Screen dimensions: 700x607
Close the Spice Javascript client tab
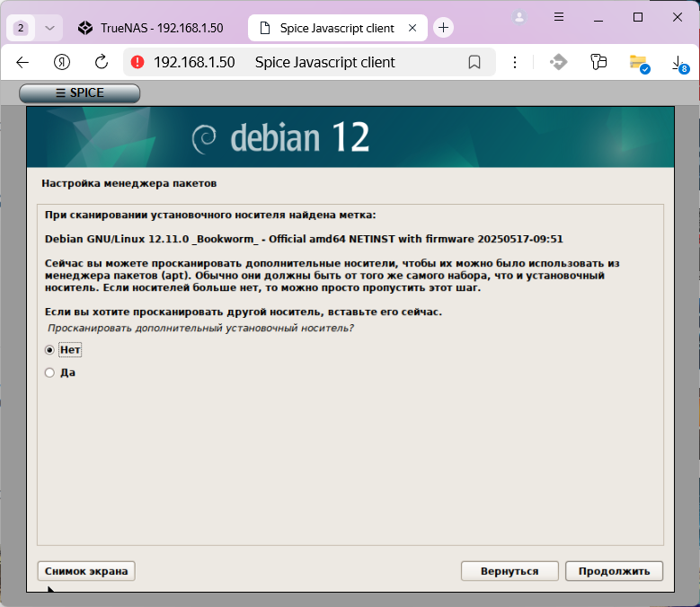coord(412,28)
